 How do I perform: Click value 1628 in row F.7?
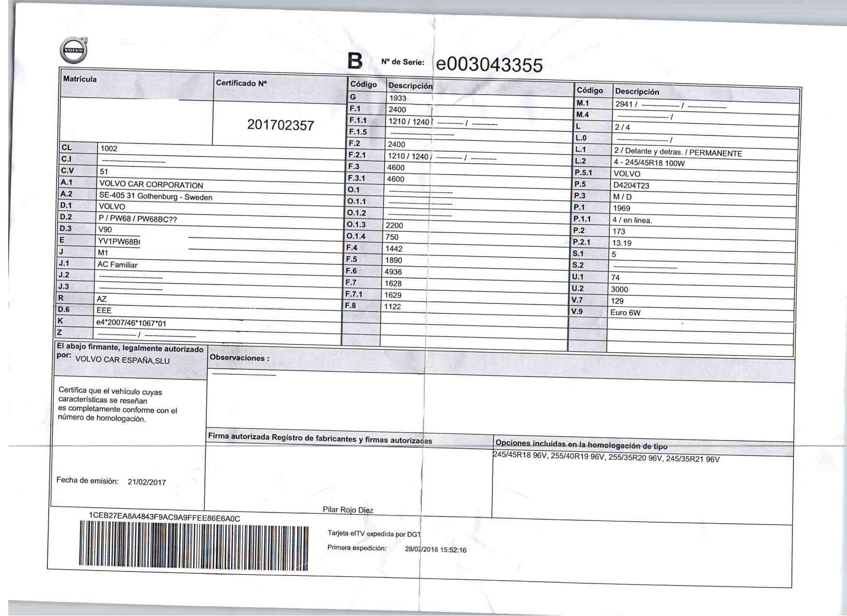[393, 284]
